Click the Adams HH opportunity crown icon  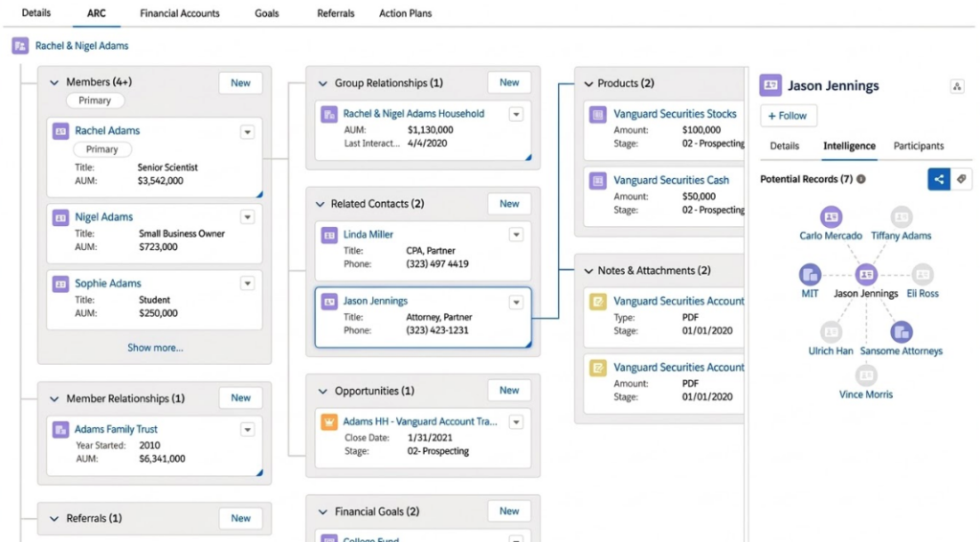click(x=328, y=421)
